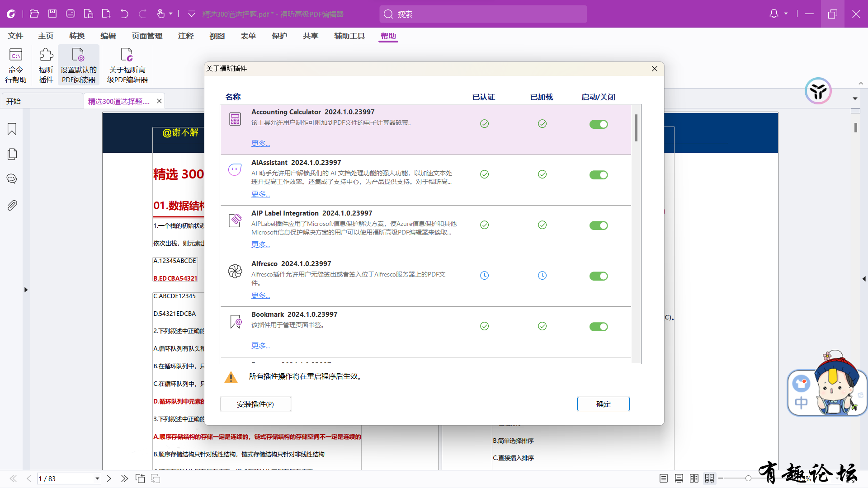The image size is (868, 488).
Task: Go to next page arrow
Action: point(109,479)
